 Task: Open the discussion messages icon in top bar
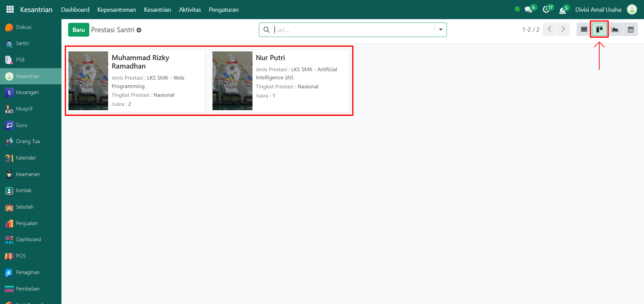(528, 9)
